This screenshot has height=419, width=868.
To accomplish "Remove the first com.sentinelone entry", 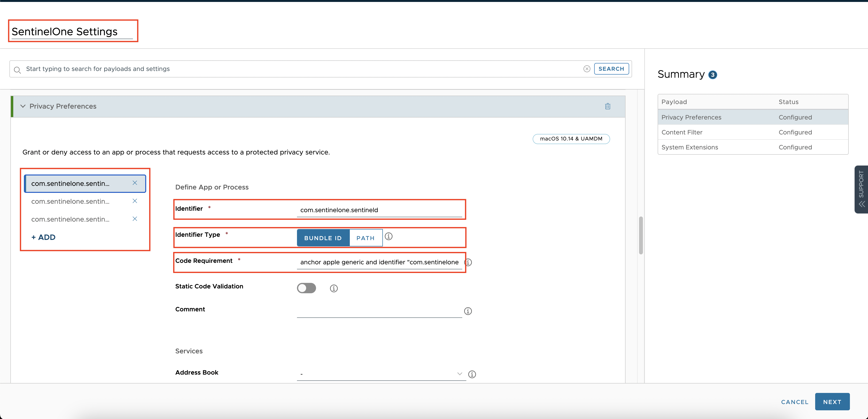I will 135,183.
